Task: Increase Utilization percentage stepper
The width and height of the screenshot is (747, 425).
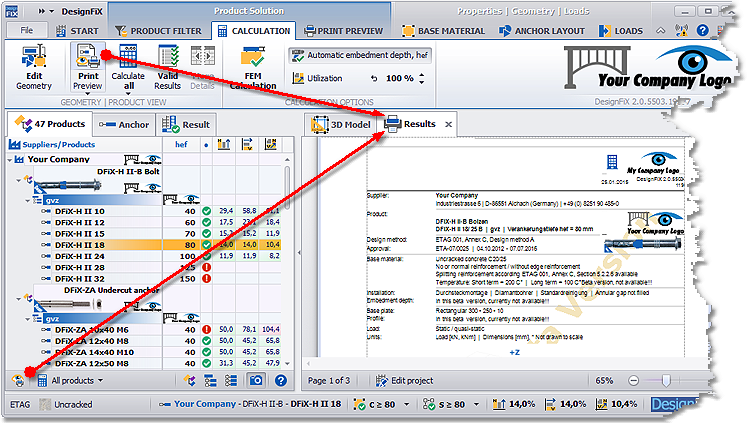Action: pyautogui.click(x=422, y=75)
